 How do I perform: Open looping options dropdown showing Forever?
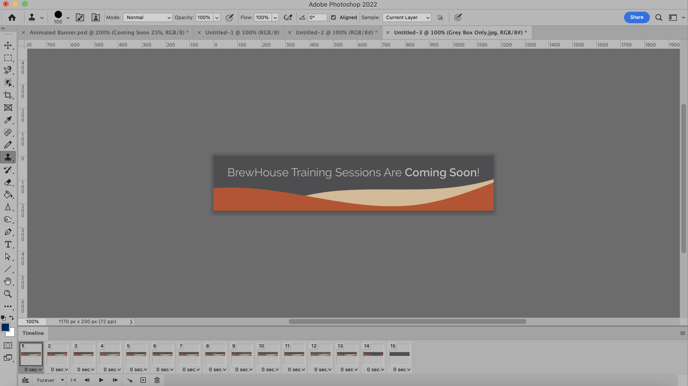(50, 380)
